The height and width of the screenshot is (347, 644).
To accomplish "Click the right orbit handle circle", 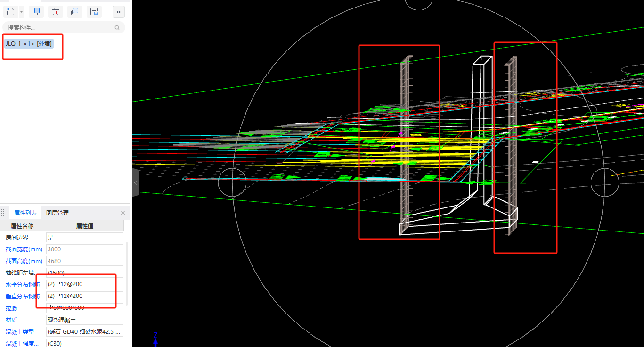I will click(604, 182).
